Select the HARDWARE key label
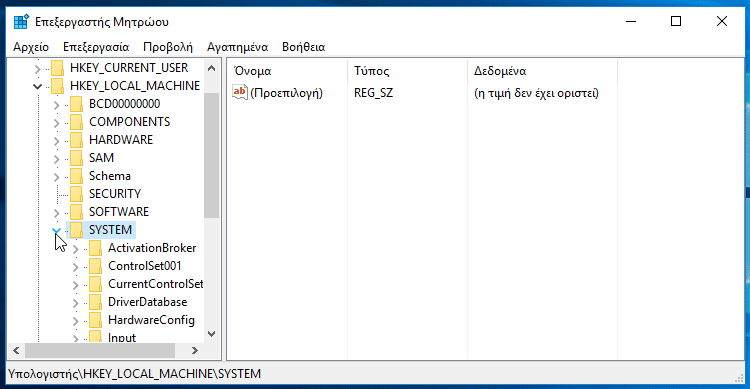 tap(121, 140)
